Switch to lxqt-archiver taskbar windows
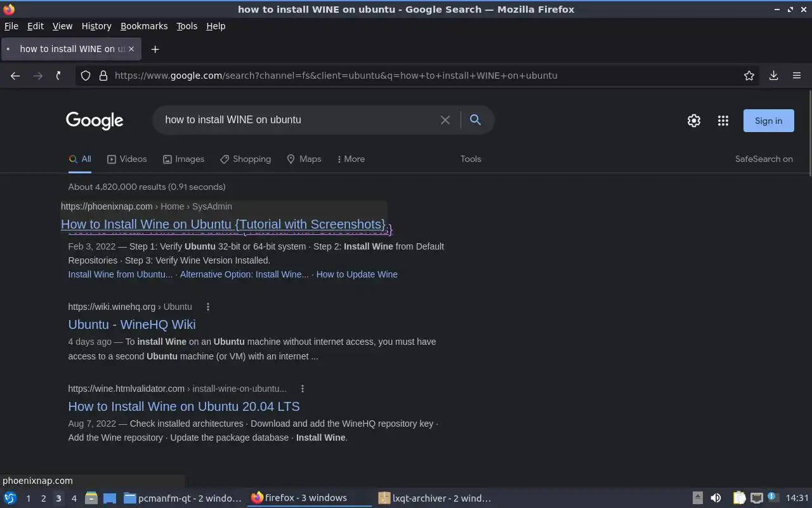 [x=435, y=498]
